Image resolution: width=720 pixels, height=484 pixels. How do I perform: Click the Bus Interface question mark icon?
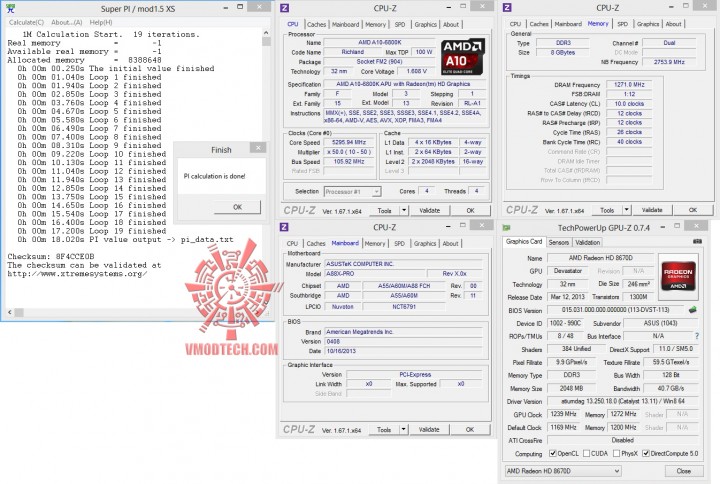point(697,336)
